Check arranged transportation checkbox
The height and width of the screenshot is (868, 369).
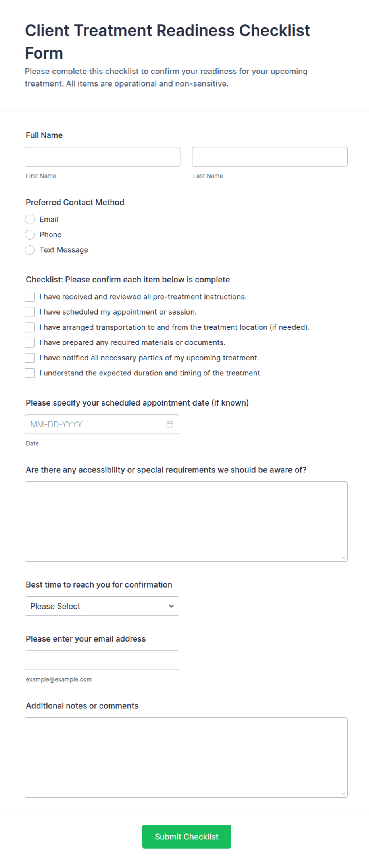[30, 327]
